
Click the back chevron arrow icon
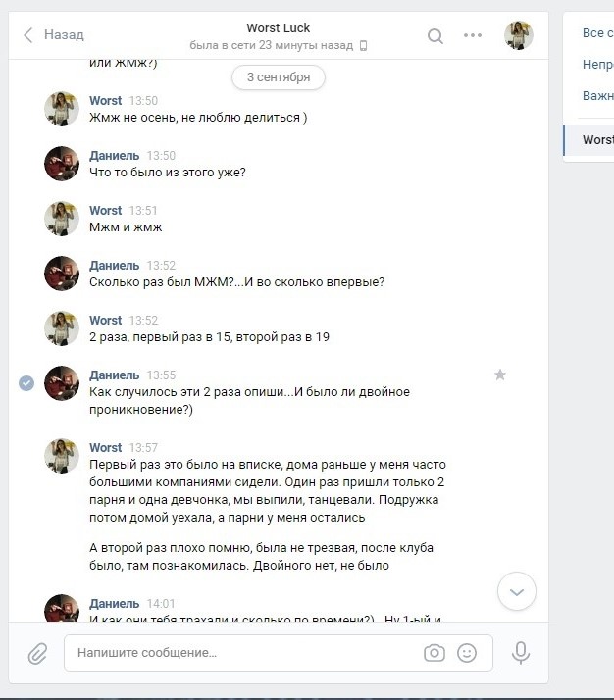[28, 35]
